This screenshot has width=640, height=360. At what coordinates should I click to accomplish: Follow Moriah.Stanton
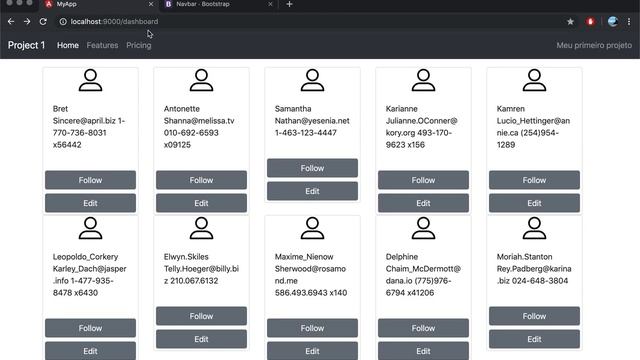(534, 316)
